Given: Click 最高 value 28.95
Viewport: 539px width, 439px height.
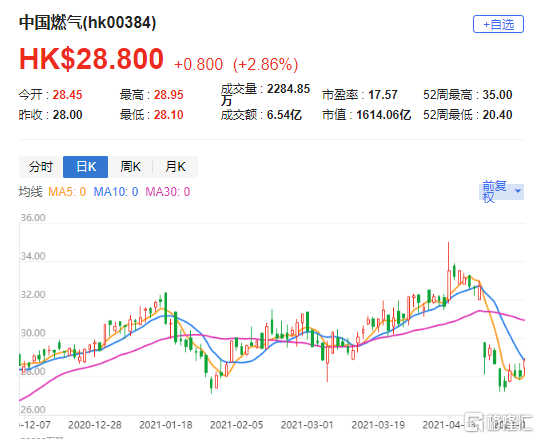Looking at the screenshot, I should coord(168,95).
